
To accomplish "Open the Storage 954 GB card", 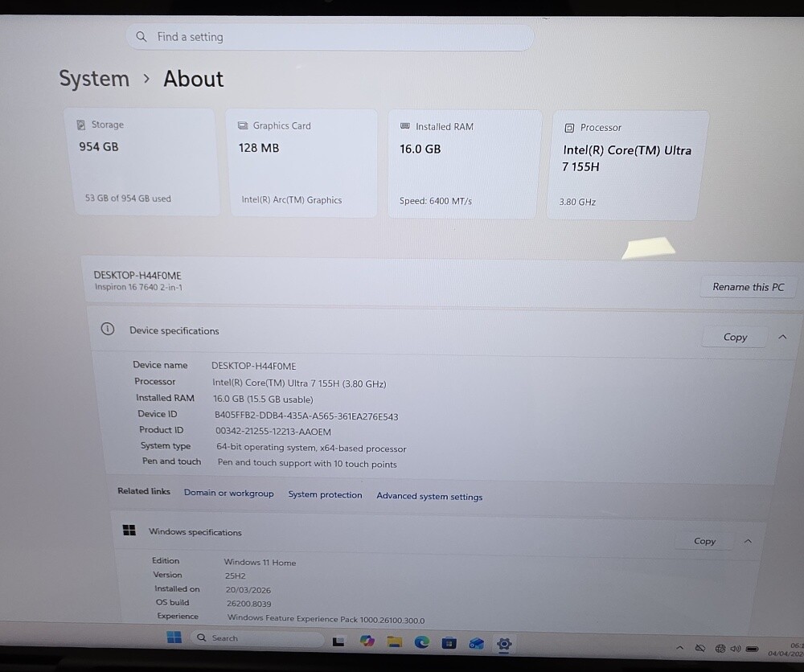I will [142, 162].
